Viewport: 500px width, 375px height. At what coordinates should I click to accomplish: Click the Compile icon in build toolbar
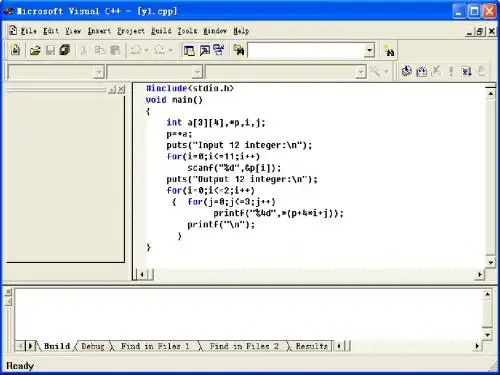click(x=406, y=71)
